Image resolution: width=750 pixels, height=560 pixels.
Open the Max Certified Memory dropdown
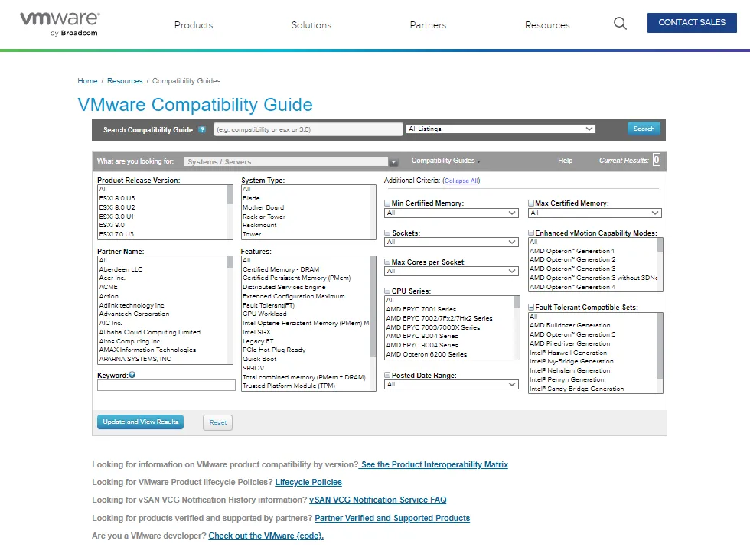(595, 213)
